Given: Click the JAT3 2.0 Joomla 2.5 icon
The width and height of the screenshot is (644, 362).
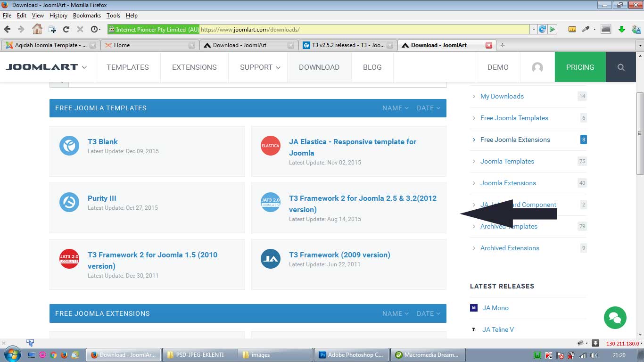Looking at the screenshot, I should click(x=271, y=202).
